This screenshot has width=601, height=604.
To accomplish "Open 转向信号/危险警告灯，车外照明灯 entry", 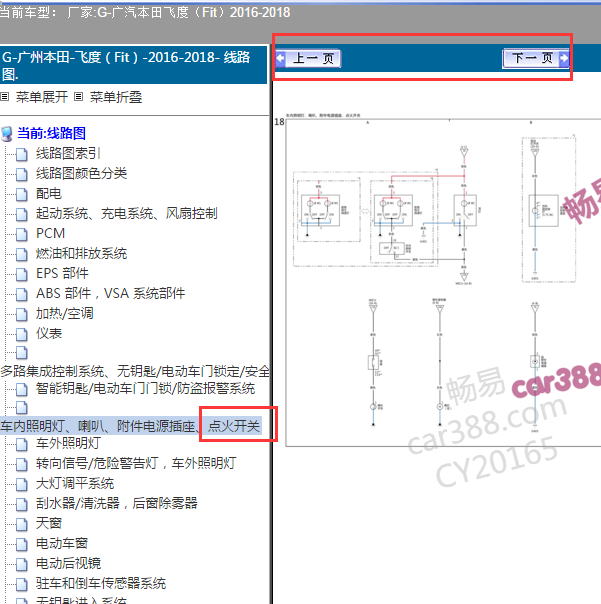I will (x=136, y=463).
